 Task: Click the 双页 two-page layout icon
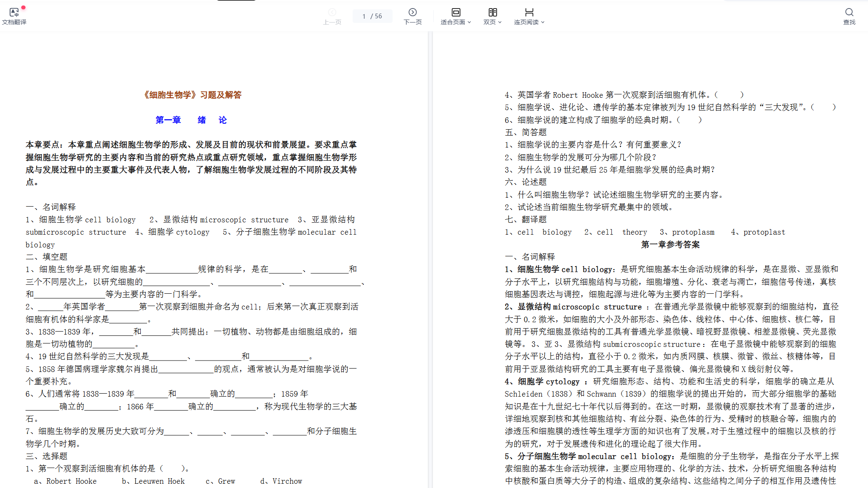point(492,12)
